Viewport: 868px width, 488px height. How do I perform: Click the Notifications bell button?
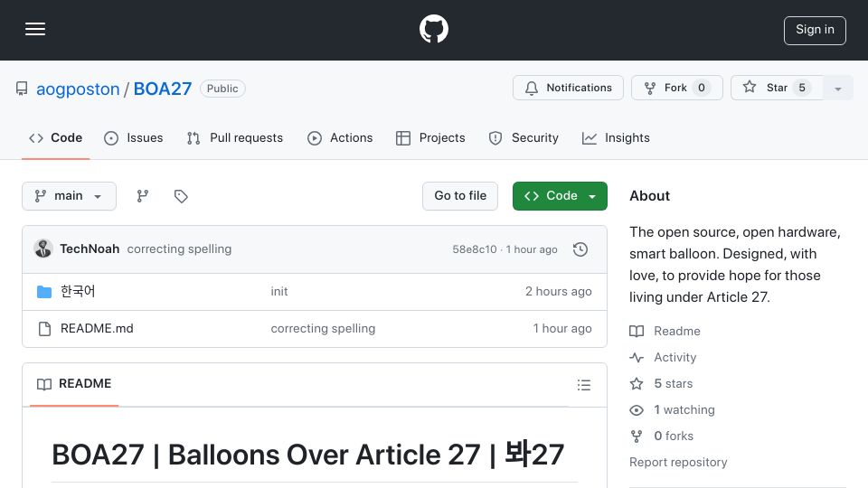568,88
